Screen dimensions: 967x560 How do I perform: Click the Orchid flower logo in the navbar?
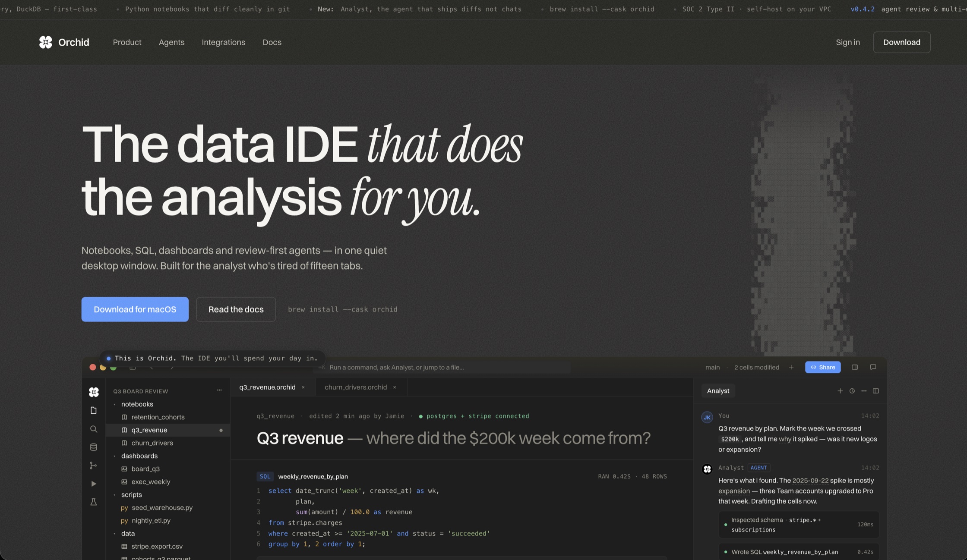point(45,42)
